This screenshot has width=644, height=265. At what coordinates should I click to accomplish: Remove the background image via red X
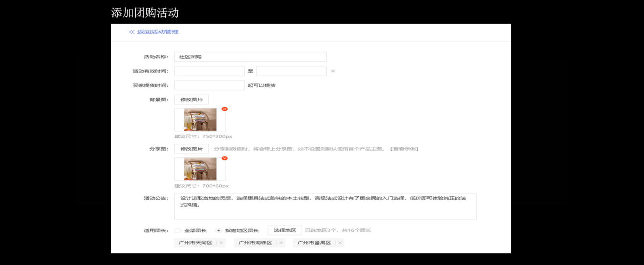pyautogui.click(x=225, y=109)
